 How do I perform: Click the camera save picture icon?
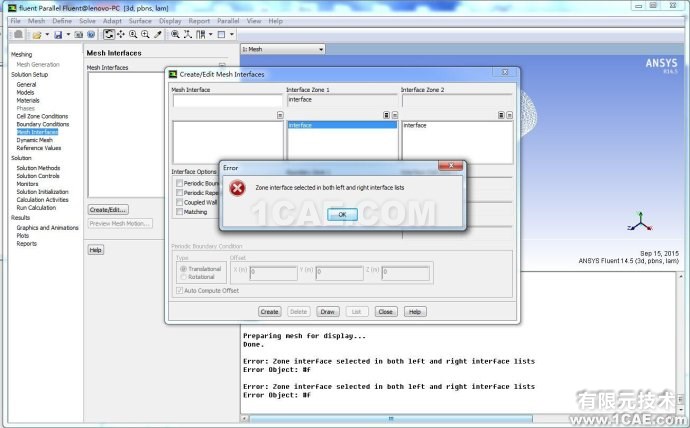(79, 34)
